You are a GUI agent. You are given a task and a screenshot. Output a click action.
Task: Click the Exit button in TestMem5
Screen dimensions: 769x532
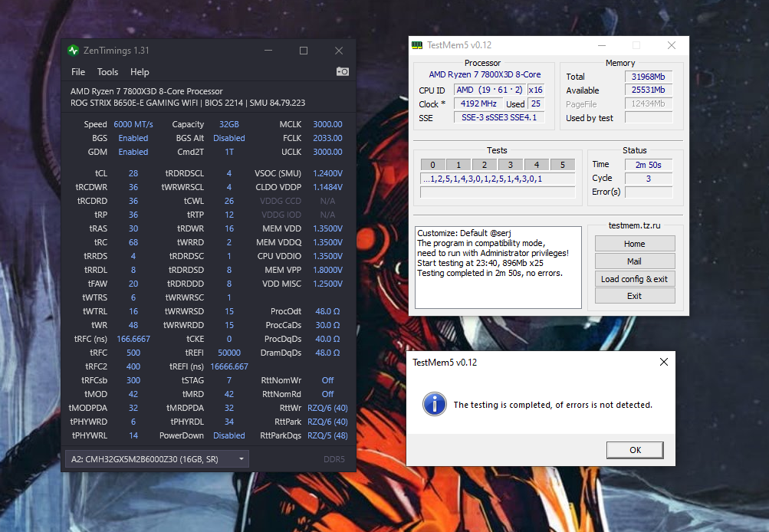click(635, 296)
